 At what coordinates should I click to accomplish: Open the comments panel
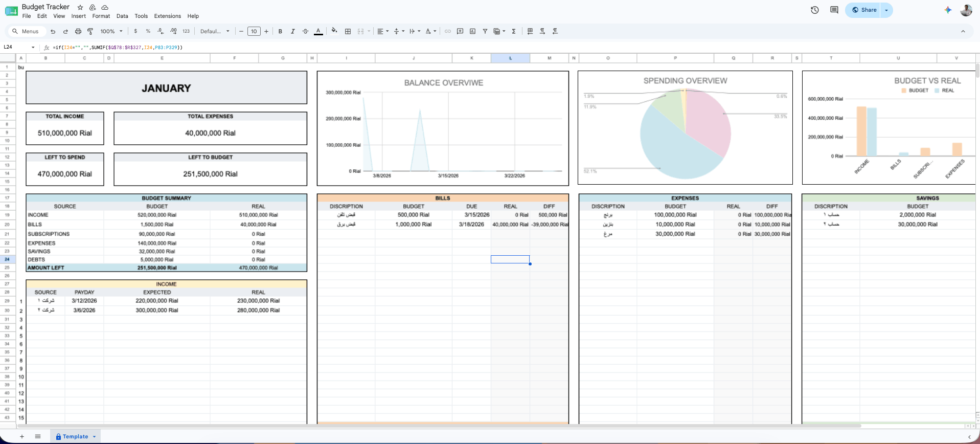[834, 10]
